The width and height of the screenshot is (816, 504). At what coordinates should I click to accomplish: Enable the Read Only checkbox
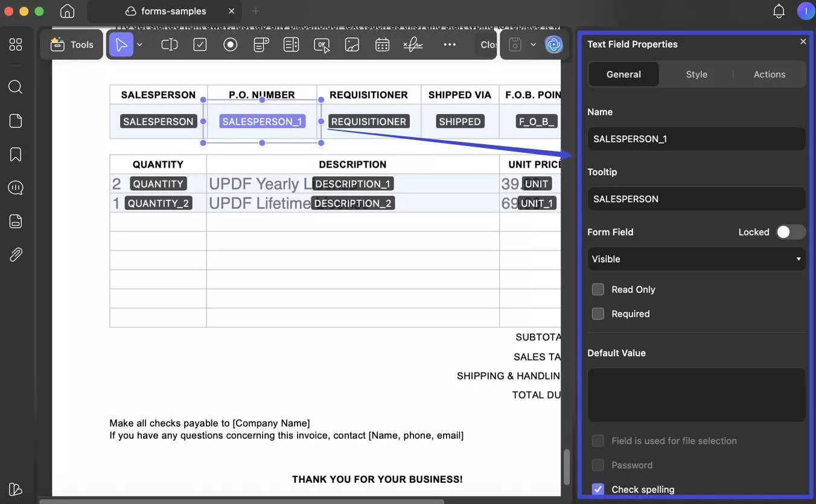click(x=598, y=290)
